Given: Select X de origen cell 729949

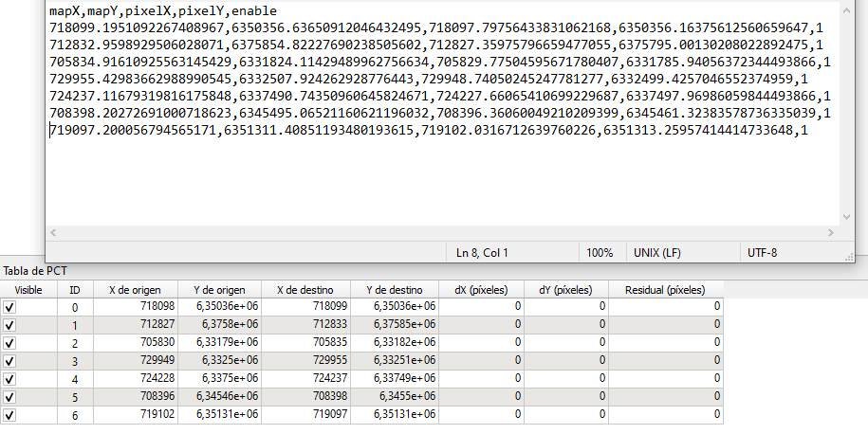Looking at the screenshot, I should pos(135,361).
